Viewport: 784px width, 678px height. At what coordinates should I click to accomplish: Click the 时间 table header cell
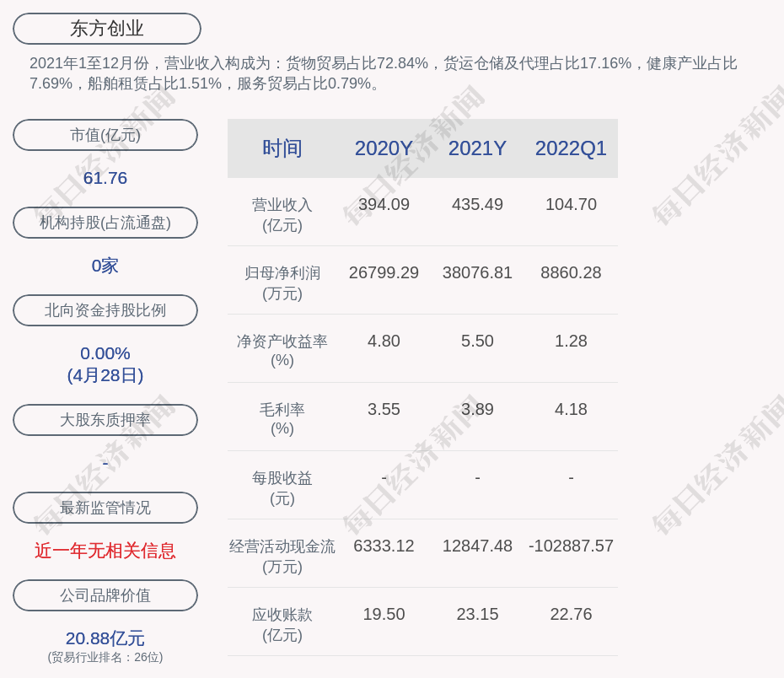pyautogui.click(x=282, y=148)
